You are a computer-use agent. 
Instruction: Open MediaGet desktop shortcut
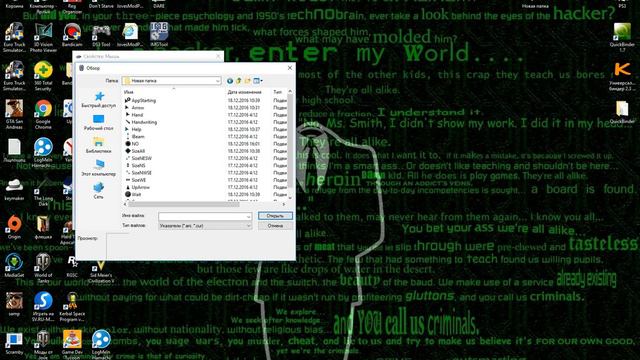pos(14,266)
